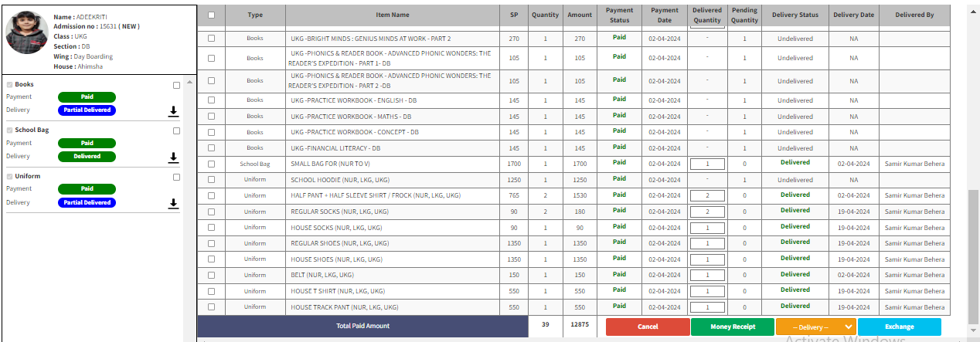Select the SCHOOL HOODIE row checkbox
The width and height of the screenshot is (980, 342).
coord(212,179)
